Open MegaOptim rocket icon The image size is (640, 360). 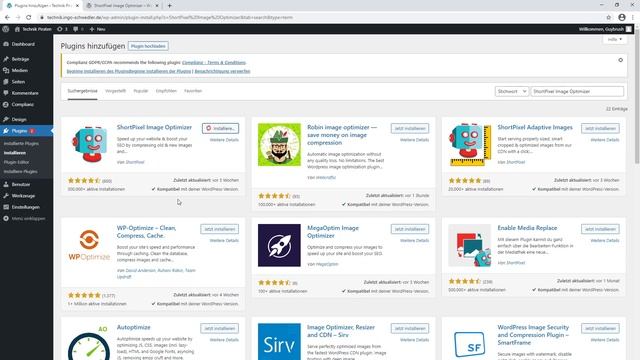click(x=279, y=245)
